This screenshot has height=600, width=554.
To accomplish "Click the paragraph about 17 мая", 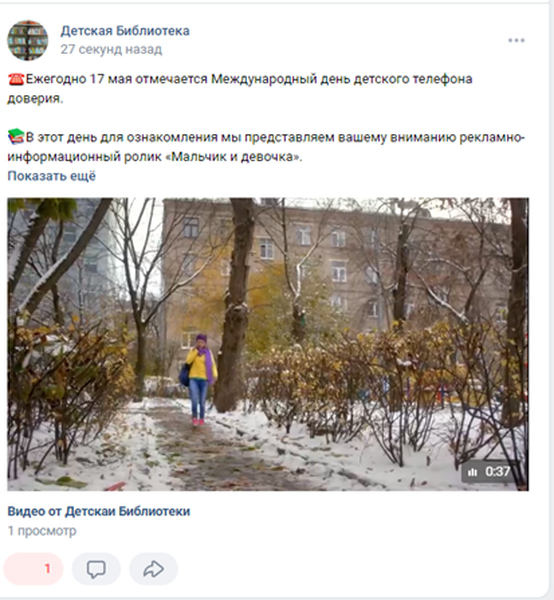I will tap(240, 88).
